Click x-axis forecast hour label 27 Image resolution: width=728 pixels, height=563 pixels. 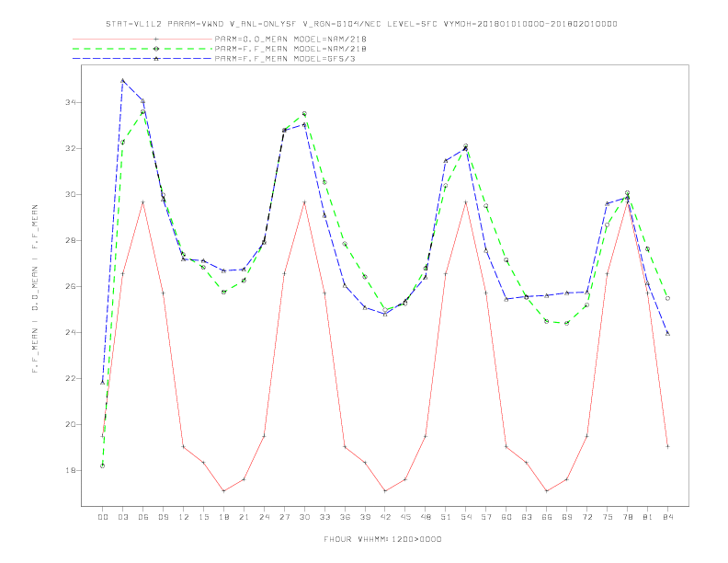pos(284,517)
